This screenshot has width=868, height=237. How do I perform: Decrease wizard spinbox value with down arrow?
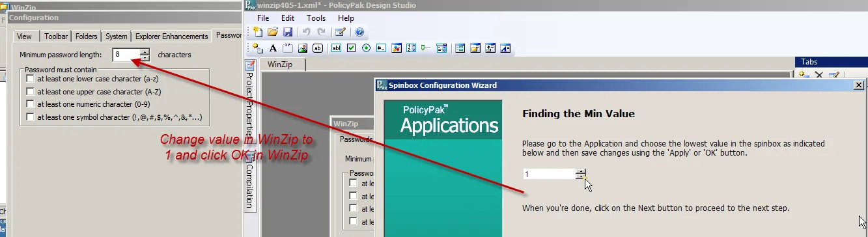(581, 177)
